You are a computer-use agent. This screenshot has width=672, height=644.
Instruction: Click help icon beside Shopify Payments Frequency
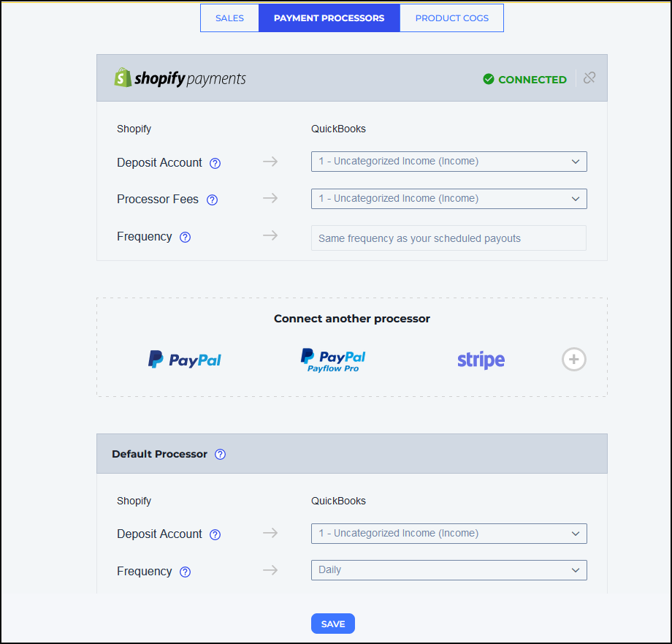(x=185, y=238)
